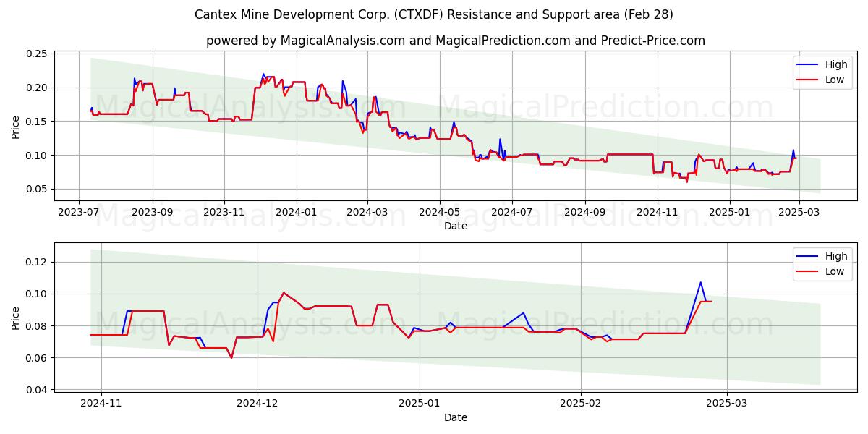This screenshot has height=434, width=868.
Task: Click the red Low line sample in top legend
Action: click(x=809, y=80)
